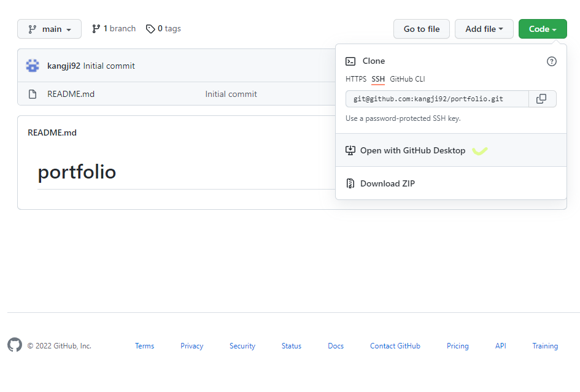The width and height of the screenshot is (580, 392).
Task: Open the API footer link
Action: (x=500, y=346)
